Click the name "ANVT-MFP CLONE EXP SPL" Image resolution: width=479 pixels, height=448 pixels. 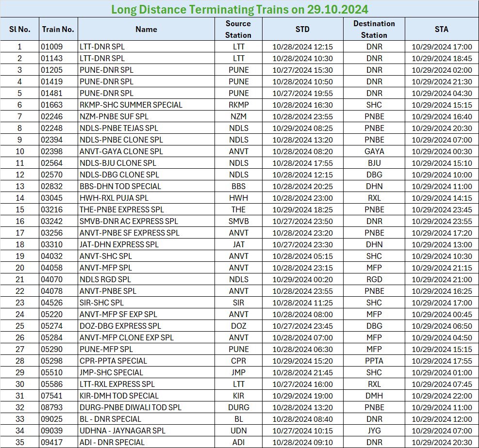127,337
